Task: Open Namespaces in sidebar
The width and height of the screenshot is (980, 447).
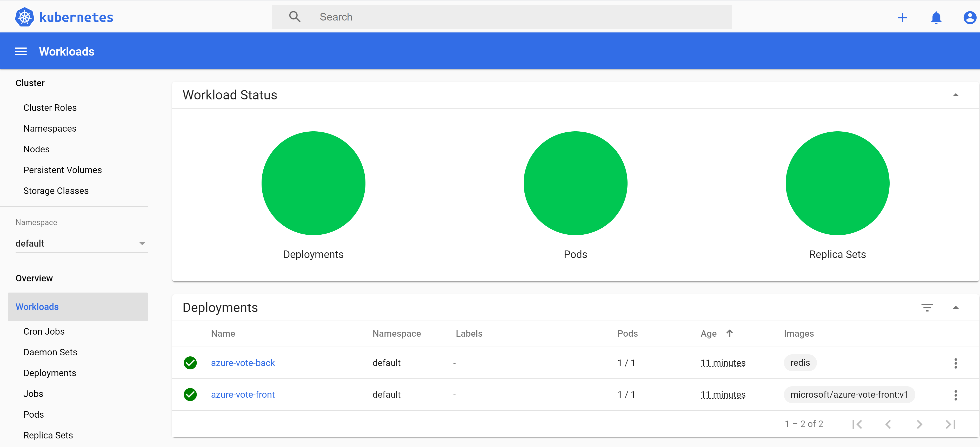Action: (x=50, y=128)
